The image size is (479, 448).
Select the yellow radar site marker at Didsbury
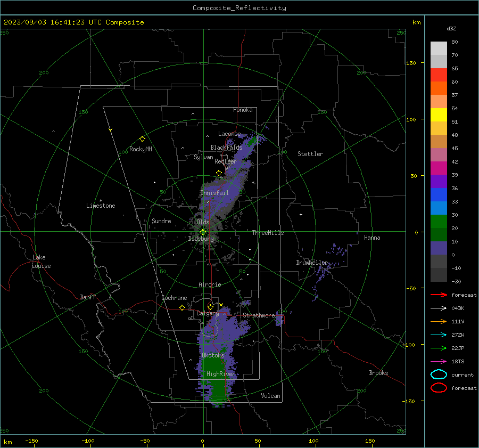203,232
